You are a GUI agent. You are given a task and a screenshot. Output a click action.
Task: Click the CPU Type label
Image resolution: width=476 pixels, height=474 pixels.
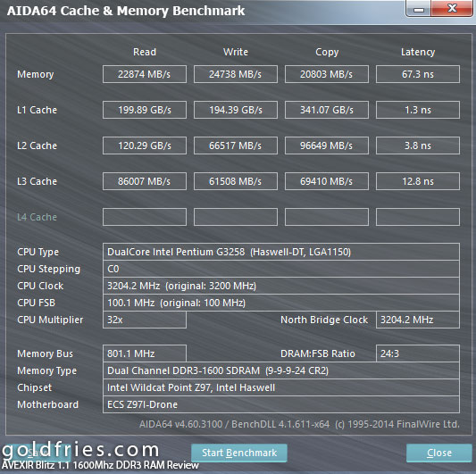tap(38, 252)
